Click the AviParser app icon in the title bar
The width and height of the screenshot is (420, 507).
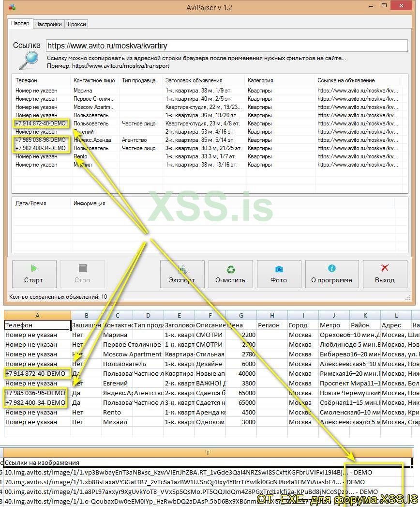[12, 7]
